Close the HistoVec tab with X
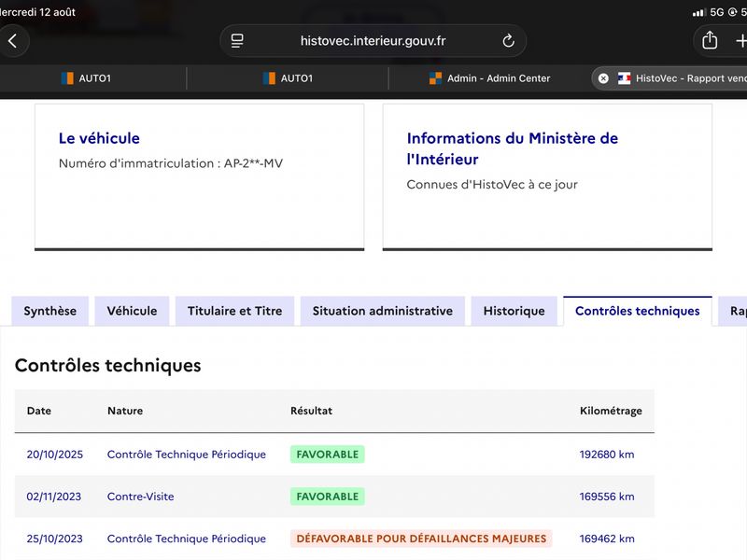The width and height of the screenshot is (747, 560). click(603, 78)
